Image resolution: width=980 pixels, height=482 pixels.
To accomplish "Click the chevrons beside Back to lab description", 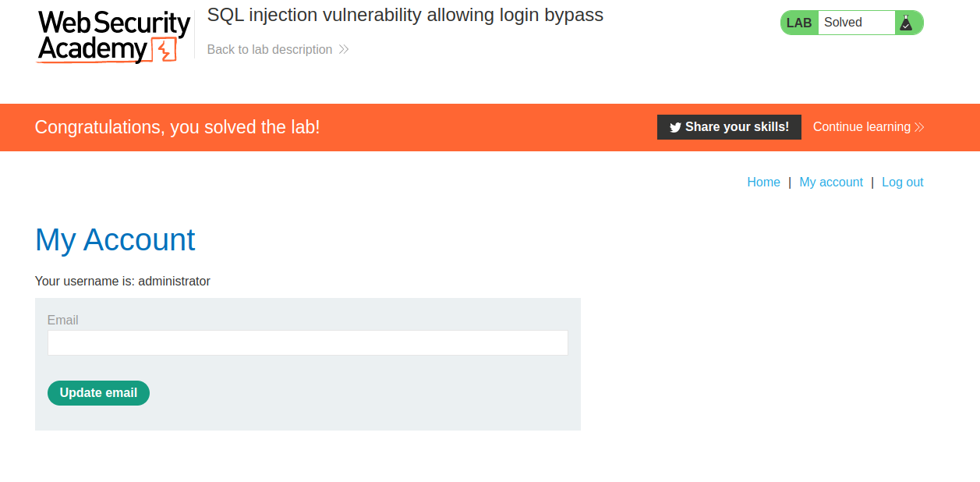I will tap(344, 50).
